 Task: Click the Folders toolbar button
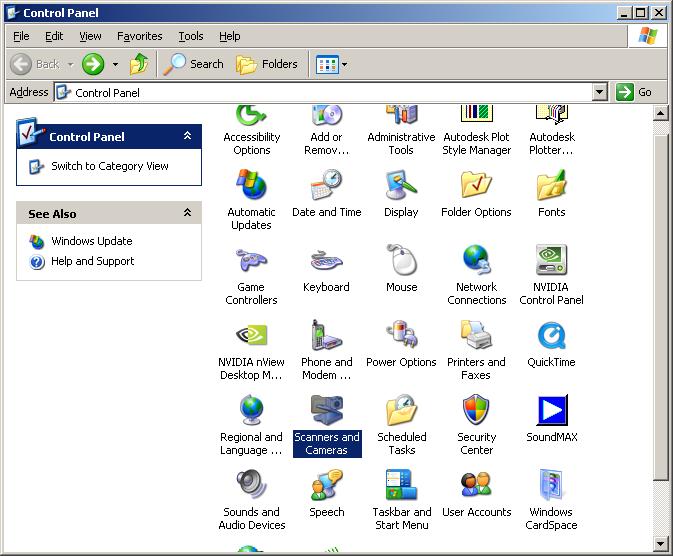pyautogui.click(x=267, y=64)
